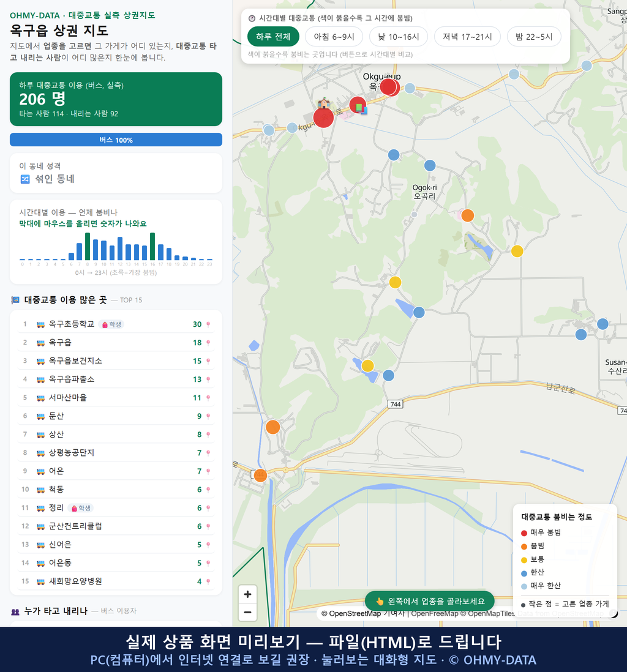Click the green 206 명 daily usage card

[116, 99]
